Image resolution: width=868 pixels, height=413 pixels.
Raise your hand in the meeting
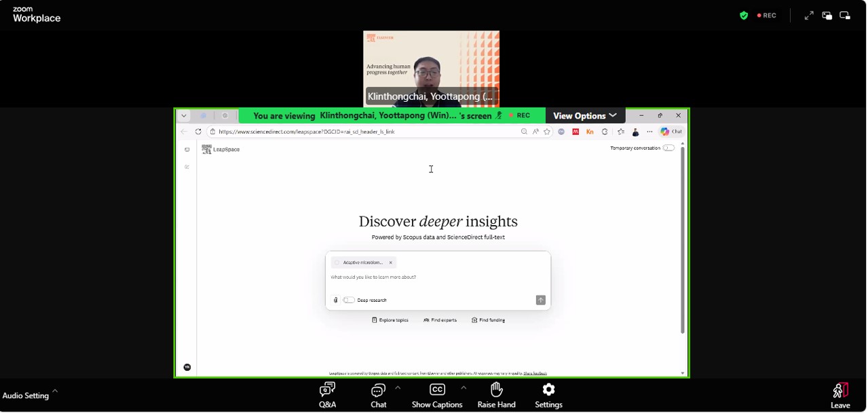(x=496, y=395)
